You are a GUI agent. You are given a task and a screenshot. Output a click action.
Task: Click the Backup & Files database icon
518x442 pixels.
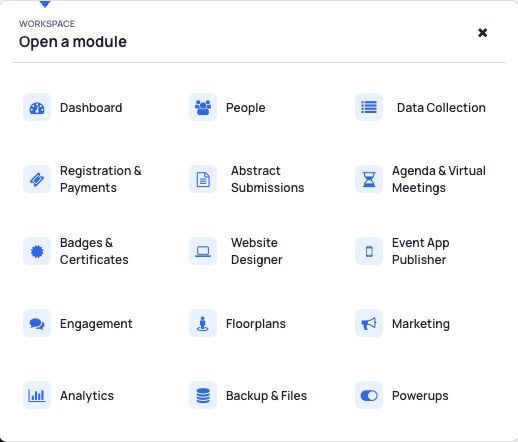click(x=203, y=395)
